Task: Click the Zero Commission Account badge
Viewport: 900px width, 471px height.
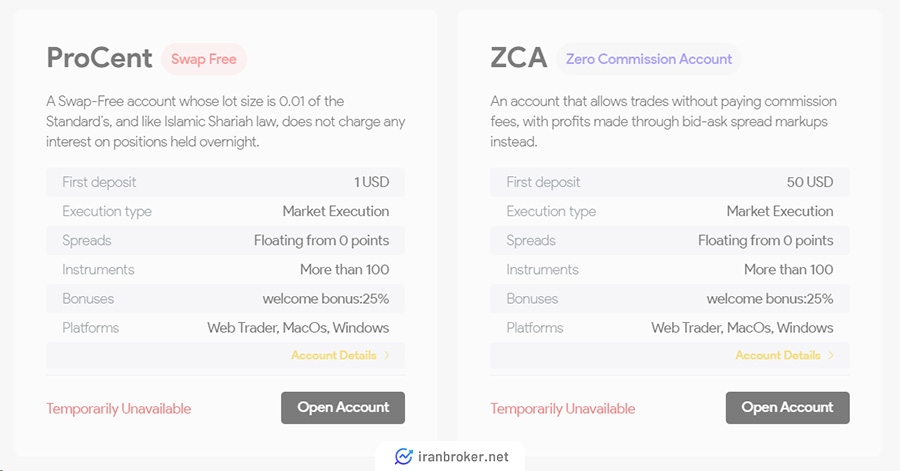Action: tap(649, 59)
